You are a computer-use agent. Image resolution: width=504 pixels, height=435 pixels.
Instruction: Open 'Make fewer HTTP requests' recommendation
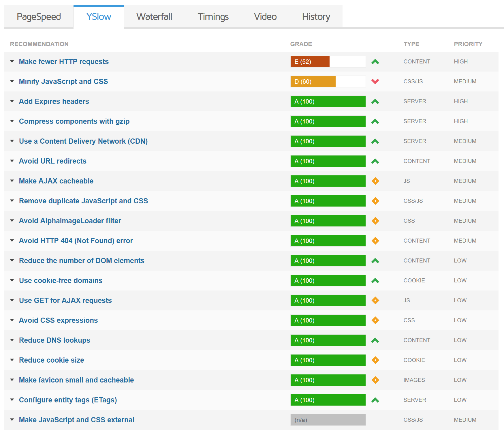pos(64,61)
